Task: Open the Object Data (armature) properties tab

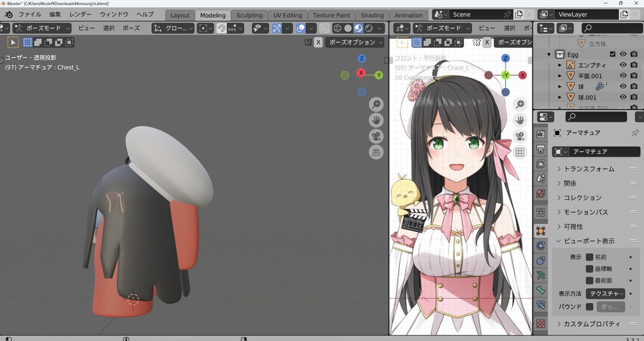Action: coord(541,276)
